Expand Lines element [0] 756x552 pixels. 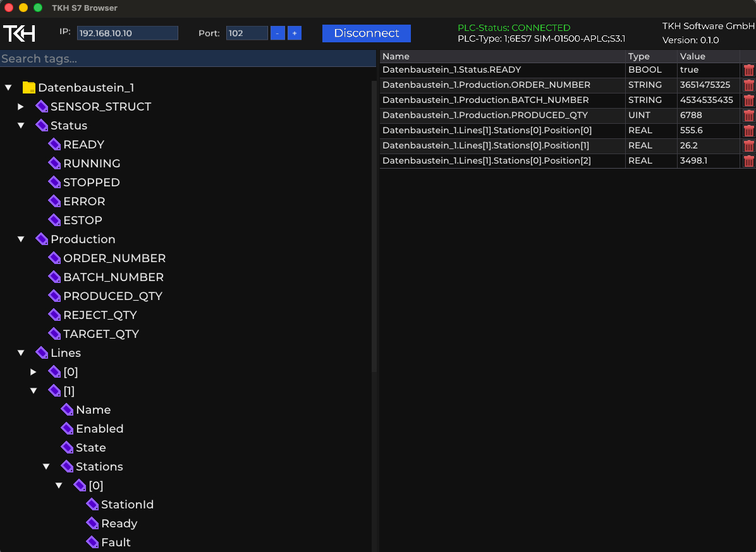(34, 372)
